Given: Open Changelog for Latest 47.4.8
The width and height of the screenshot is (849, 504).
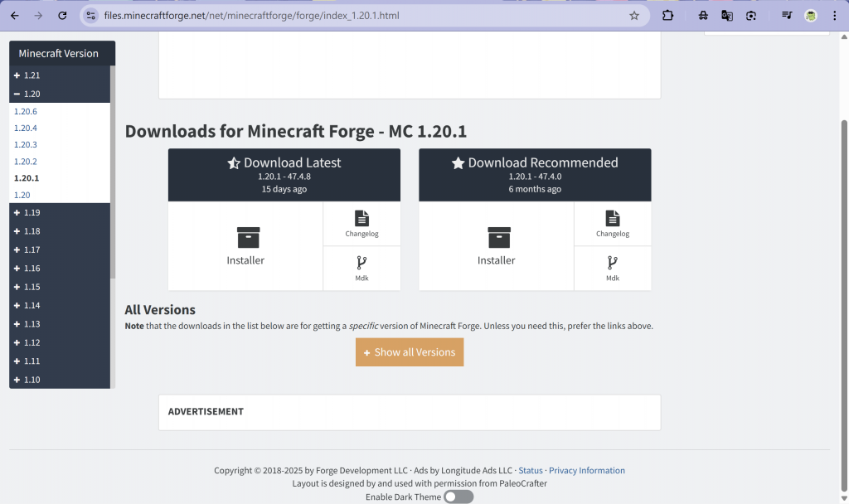Looking at the screenshot, I should click(x=361, y=224).
